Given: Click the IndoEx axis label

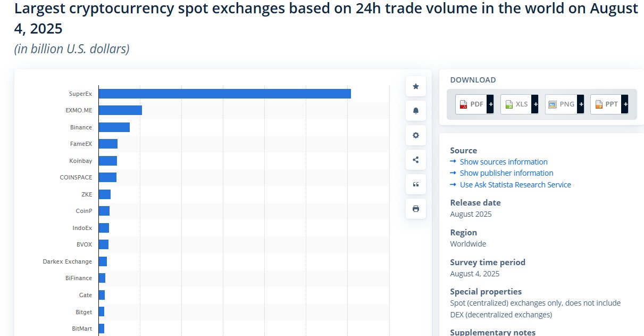Looking at the screenshot, I should (x=82, y=228).
